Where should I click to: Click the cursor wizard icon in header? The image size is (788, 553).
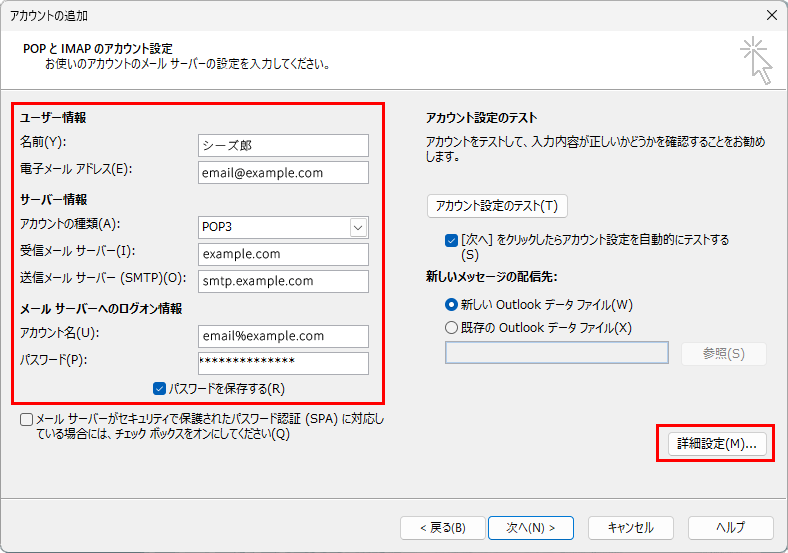point(755,60)
